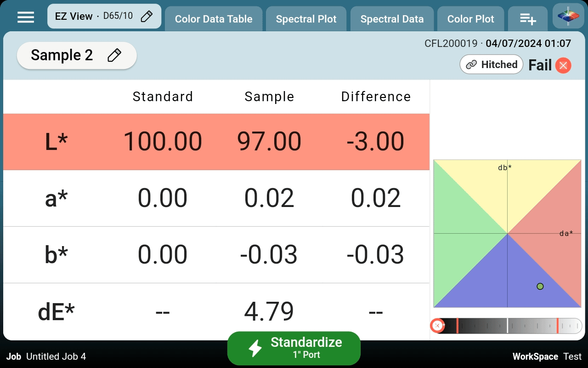
Task: Select the EZ View D65/10 tab
Action: tap(104, 17)
